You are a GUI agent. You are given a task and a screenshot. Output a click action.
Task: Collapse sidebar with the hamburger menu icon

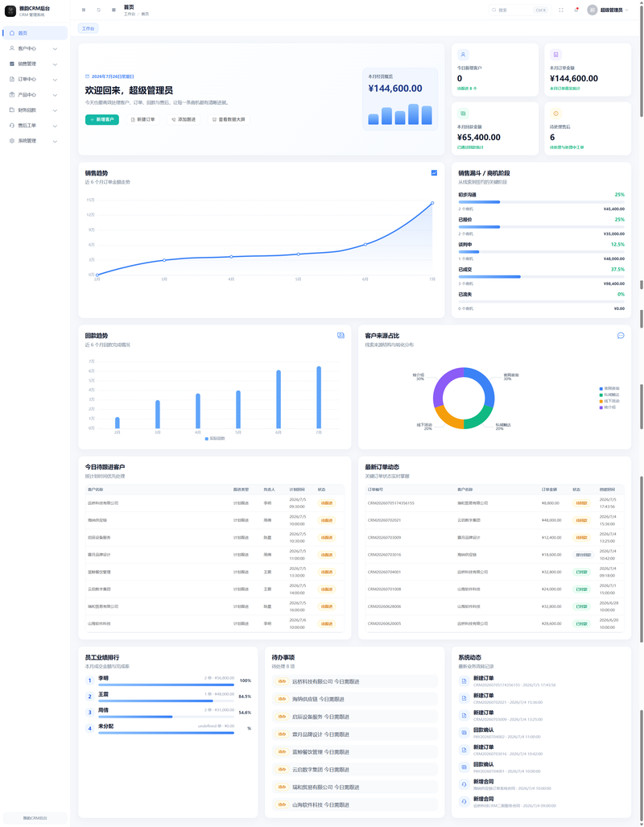tap(84, 10)
